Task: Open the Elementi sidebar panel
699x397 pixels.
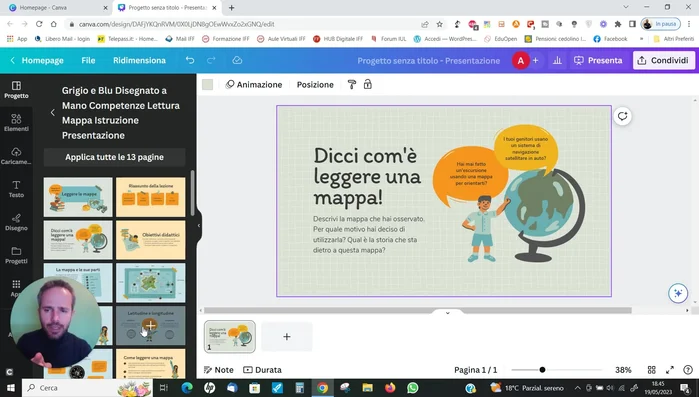Action: click(x=16, y=123)
